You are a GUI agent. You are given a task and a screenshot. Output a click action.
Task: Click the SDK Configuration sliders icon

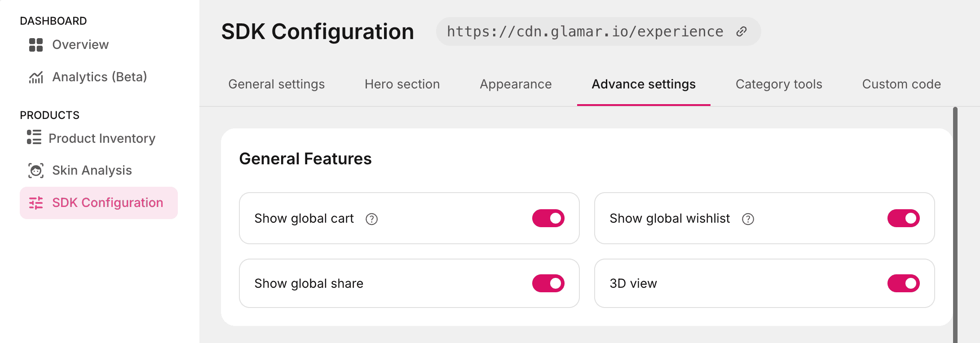point(36,203)
